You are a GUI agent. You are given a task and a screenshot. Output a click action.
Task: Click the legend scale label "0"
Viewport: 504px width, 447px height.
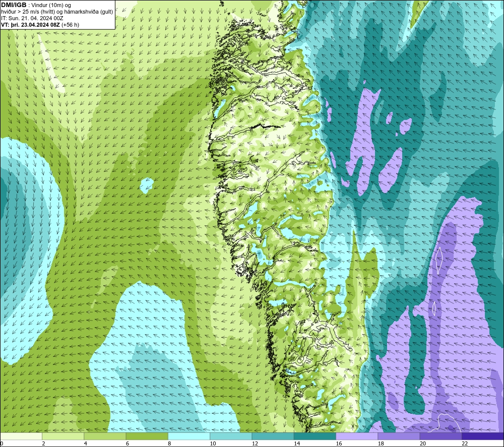click(2, 443)
